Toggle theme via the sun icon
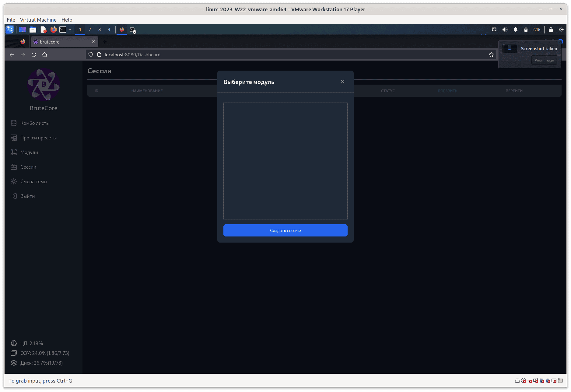Viewport: 571px width, 392px height. click(14, 181)
